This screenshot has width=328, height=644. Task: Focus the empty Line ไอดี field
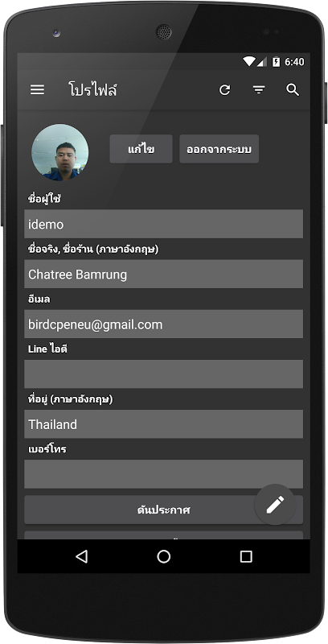[x=163, y=374]
